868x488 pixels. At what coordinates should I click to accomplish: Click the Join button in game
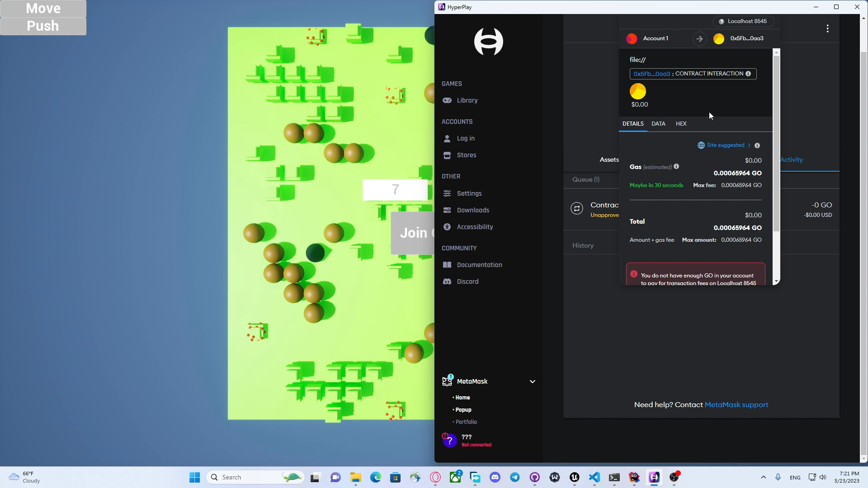point(413,233)
